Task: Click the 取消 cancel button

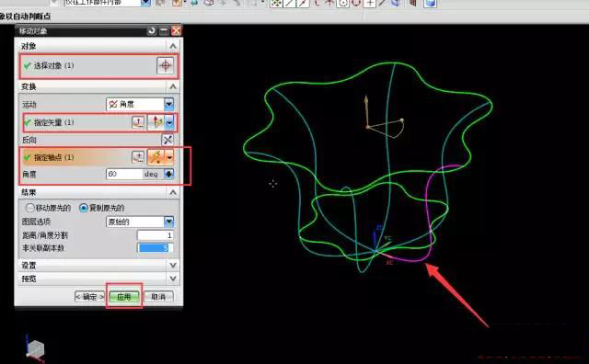Action: tap(158, 297)
